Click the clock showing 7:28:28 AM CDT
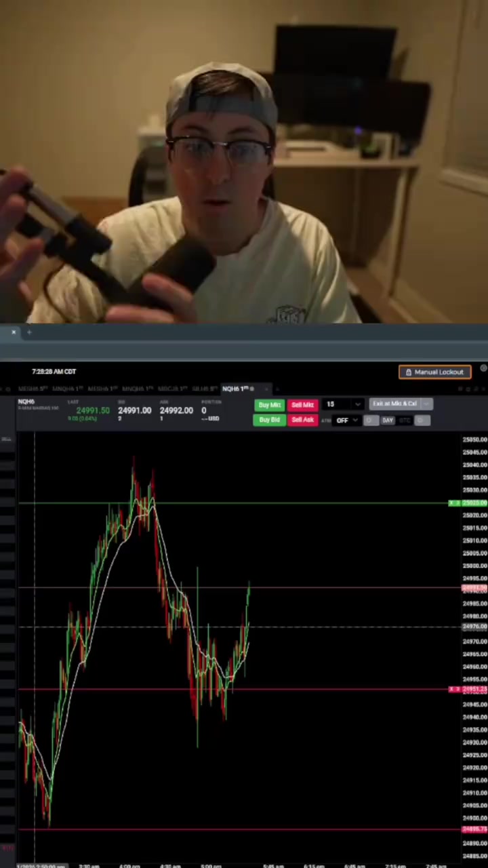The width and height of the screenshot is (488, 868). tap(54, 372)
